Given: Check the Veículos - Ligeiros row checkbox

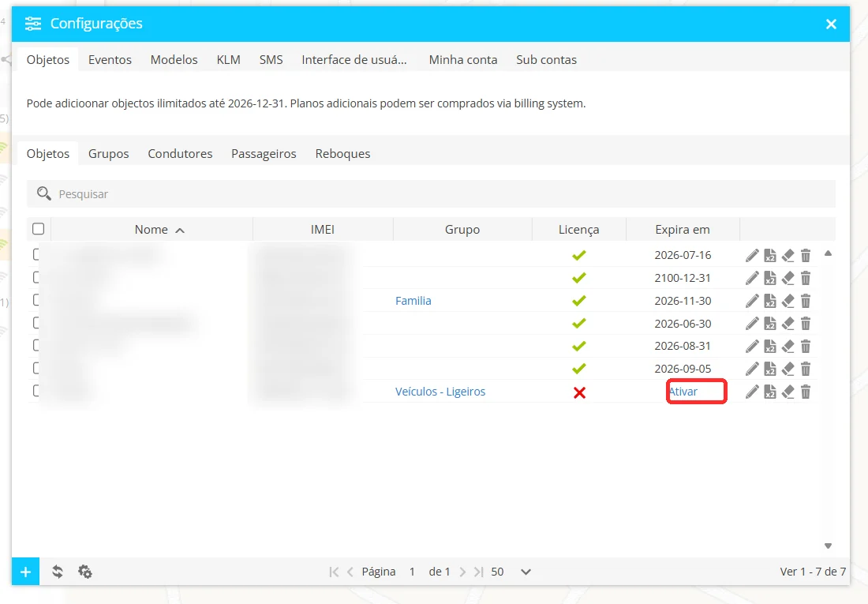Looking at the screenshot, I should pos(36,391).
